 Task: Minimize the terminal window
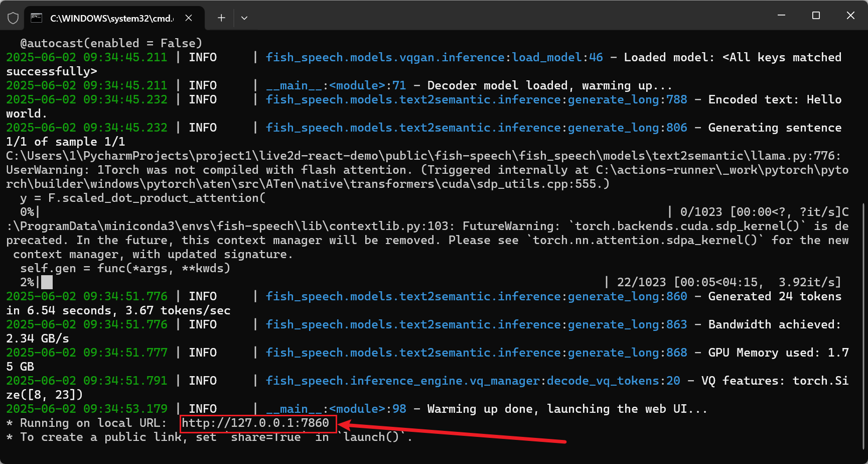click(x=781, y=15)
